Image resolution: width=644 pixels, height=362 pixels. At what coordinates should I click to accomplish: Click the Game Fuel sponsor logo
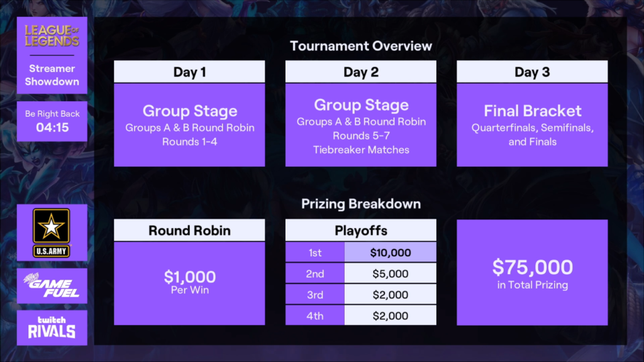click(x=52, y=286)
